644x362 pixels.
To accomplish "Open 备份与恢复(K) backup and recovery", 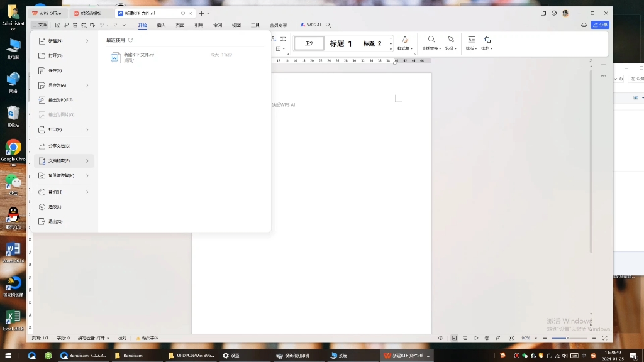I will click(x=61, y=176).
